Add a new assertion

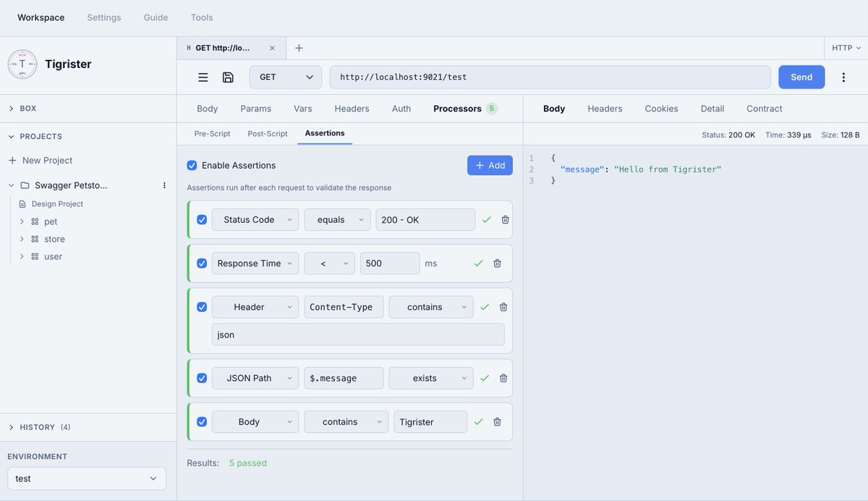[x=490, y=165]
